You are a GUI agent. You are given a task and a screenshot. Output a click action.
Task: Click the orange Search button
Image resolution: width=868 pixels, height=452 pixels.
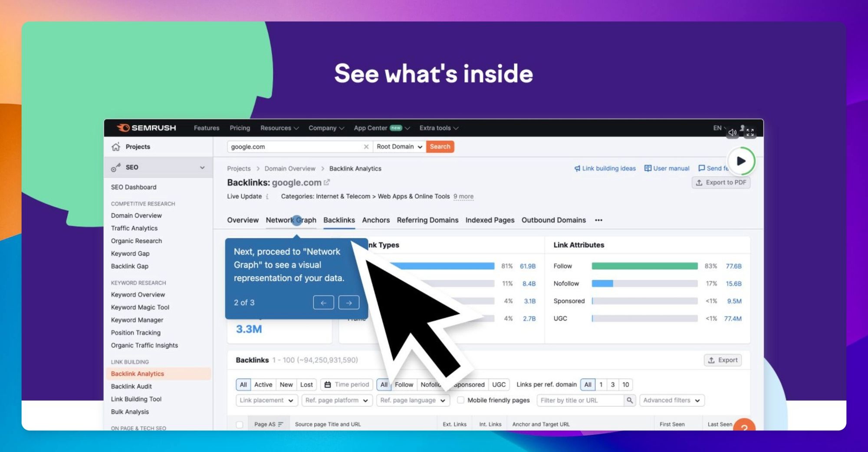point(440,147)
